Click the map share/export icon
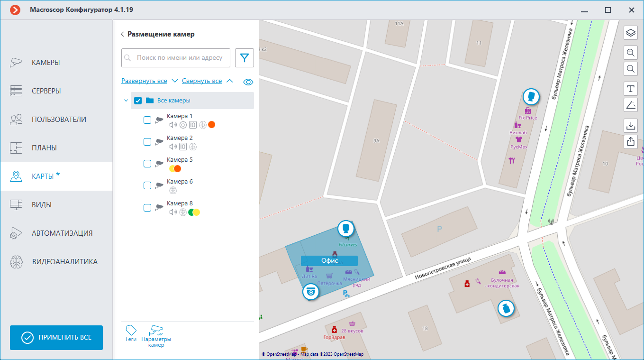644x360 pixels. (x=630, y=141)
